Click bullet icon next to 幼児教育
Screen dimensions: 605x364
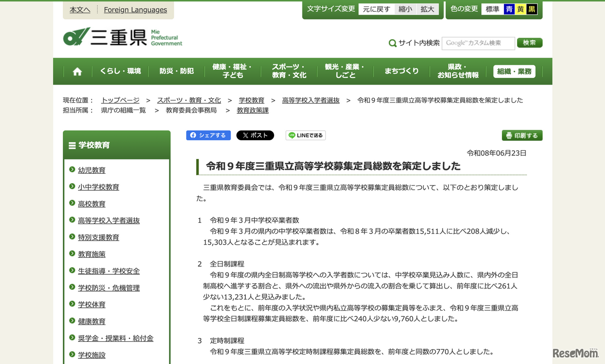click(x=72, y=169)
